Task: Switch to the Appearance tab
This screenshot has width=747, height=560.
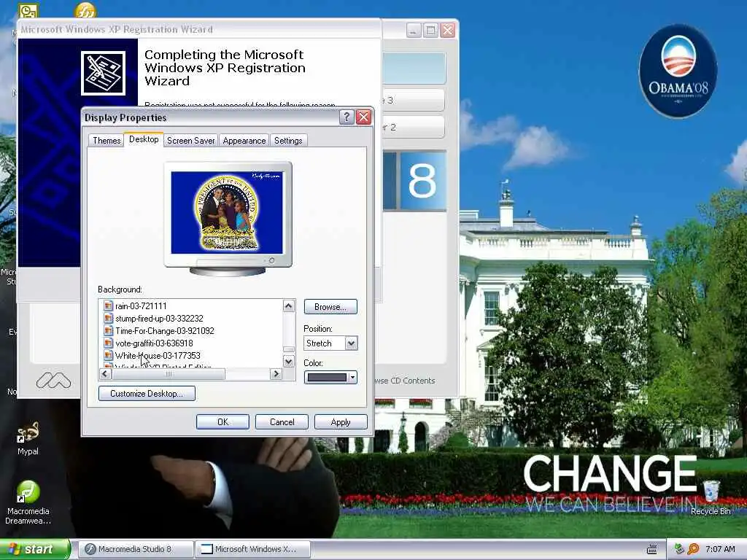Action: (244, 141)
